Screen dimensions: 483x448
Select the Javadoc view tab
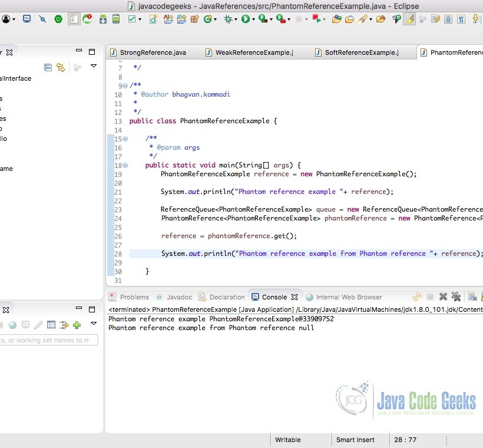click(175, 297)
